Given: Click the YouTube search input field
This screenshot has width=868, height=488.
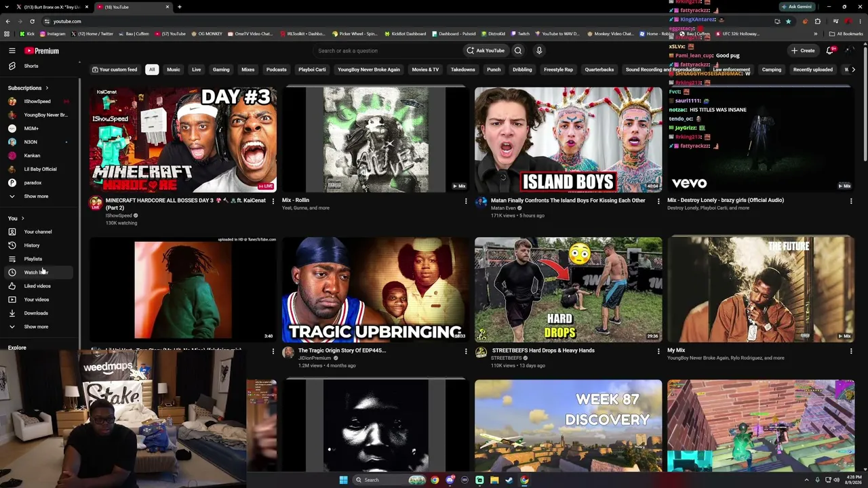Looking at the screenshot, I should tap(387, 51).
